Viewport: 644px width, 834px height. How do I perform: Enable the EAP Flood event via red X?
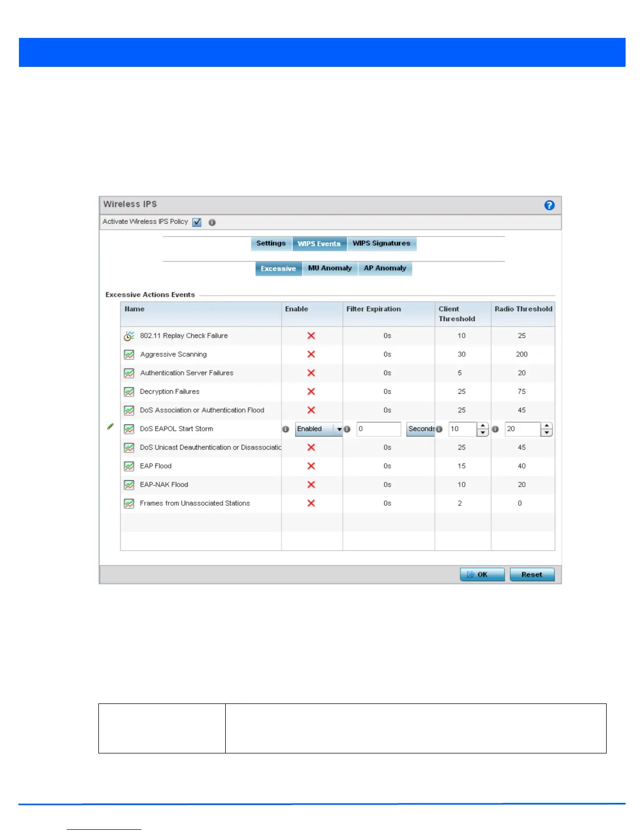pos(311,466)
